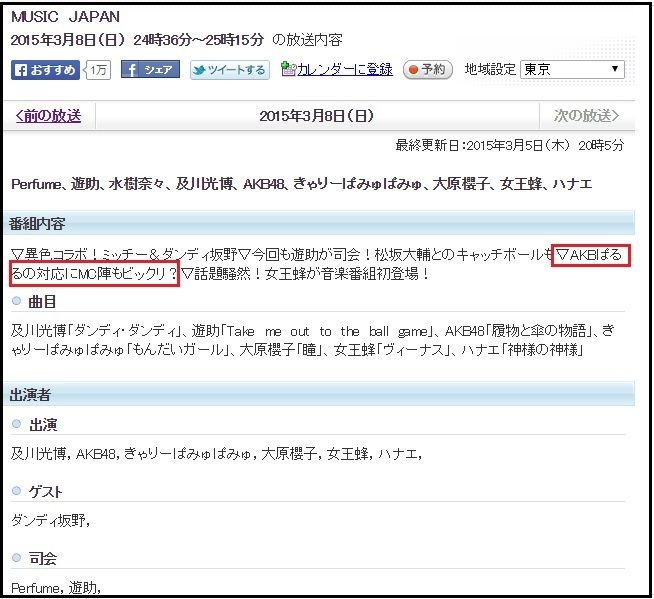The height and width of the screenshot is (599, 654).
Task: Click the calendar icon beside カレンダーに登録
Action: (x=288, y=68)
